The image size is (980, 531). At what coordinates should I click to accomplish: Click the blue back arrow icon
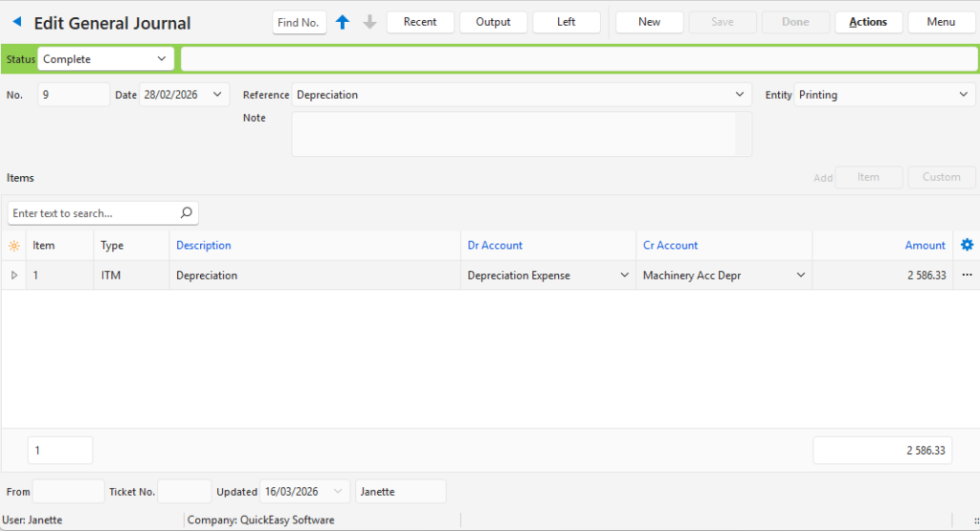point(16,22)
